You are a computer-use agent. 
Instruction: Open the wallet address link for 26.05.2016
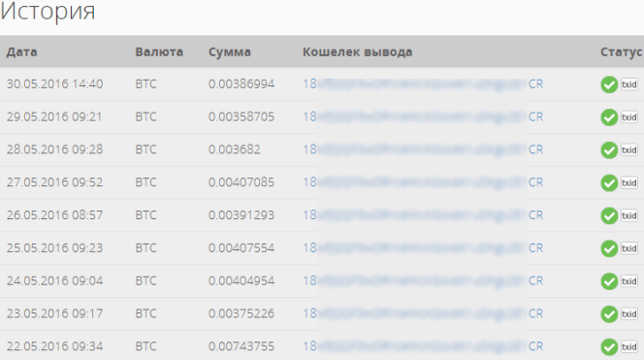click(x=423, y=215)
